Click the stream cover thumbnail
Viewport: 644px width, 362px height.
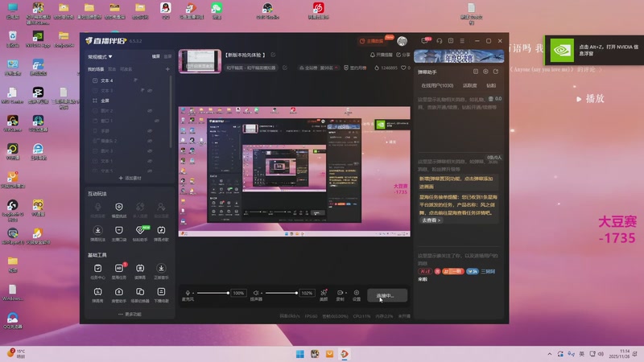pyautogui.click(x=200, y=61)
